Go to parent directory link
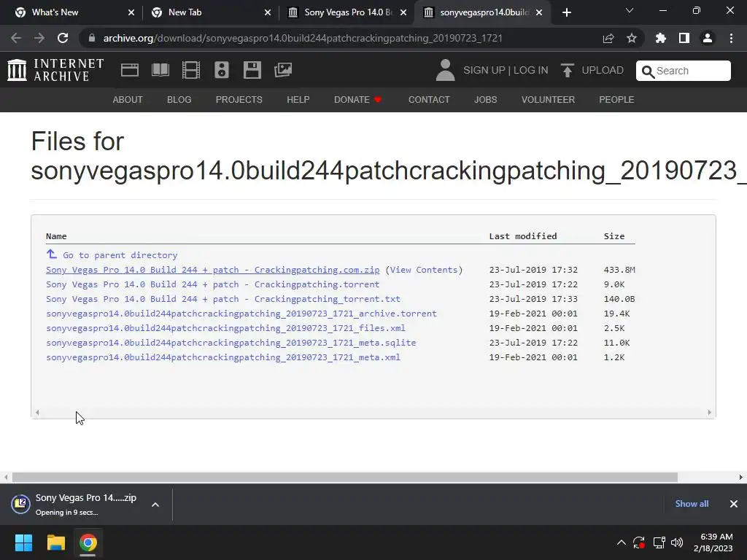Viewport: 747px width, 560px height. pyautogui.click(x=120, y=255)
